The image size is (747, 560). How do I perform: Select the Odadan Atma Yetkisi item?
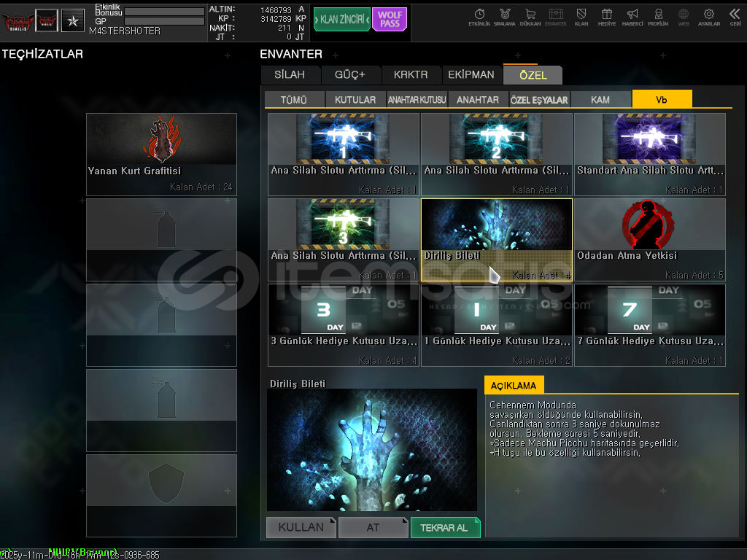tap(650, 240)
